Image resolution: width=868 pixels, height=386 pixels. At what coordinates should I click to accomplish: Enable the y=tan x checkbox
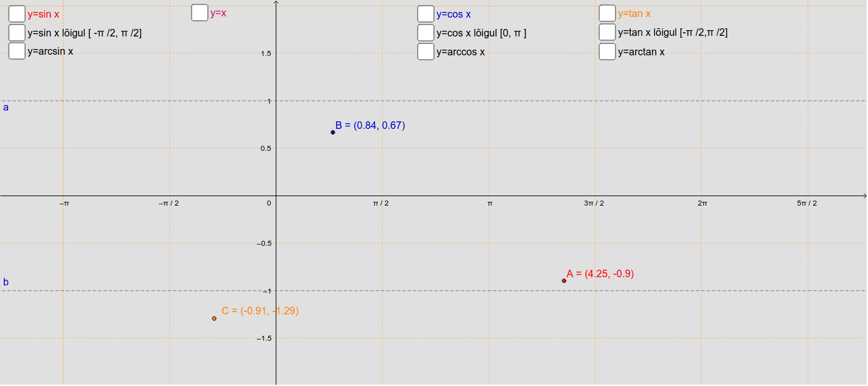tap(607, 13)
